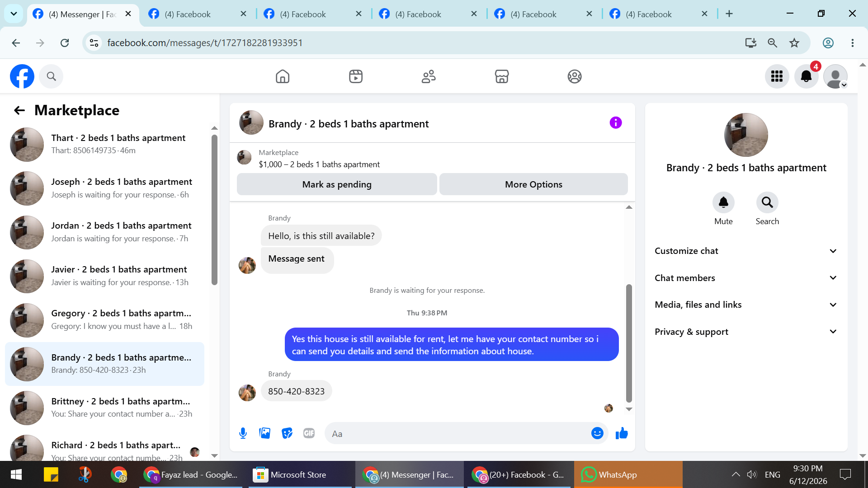Viewport: 868px width, 488px height.
Task: Open the Joseph apartment conversation
Action: 105,188
